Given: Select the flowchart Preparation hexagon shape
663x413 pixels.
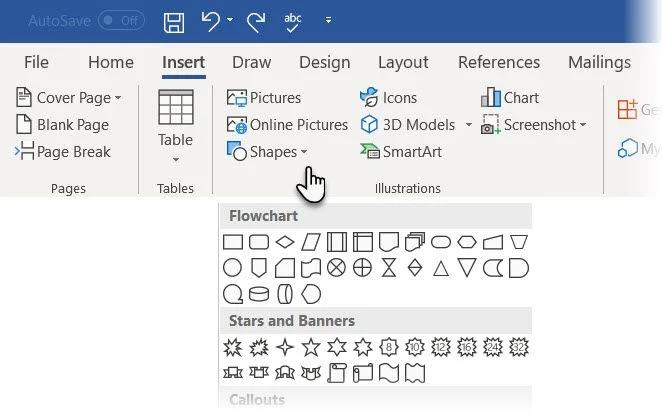Looking at the screenshot, I should (467, 242).
